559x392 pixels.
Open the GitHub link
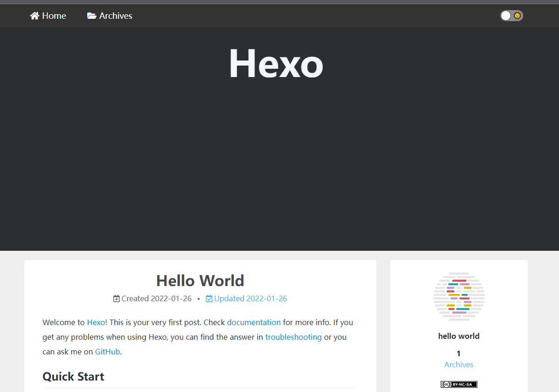click(108, 352)
